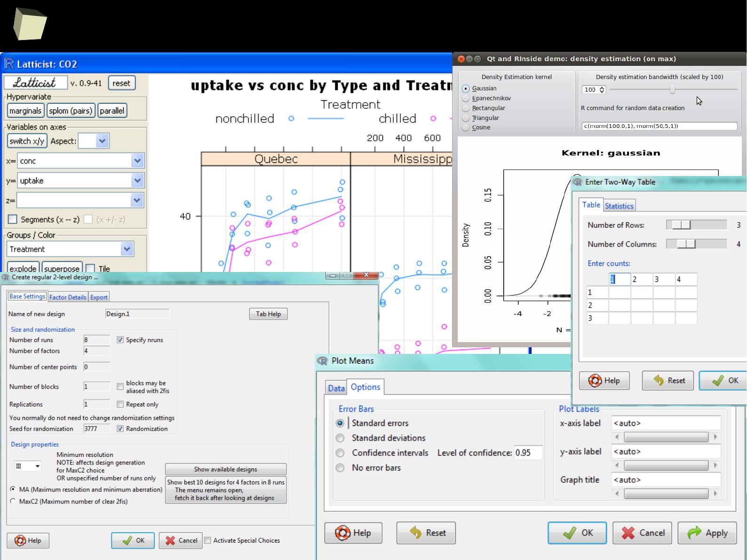The image size is (747, 560).
Task: Open the empty z= variable dropdown
Action: pyautogui.click(x=80, y=200)
